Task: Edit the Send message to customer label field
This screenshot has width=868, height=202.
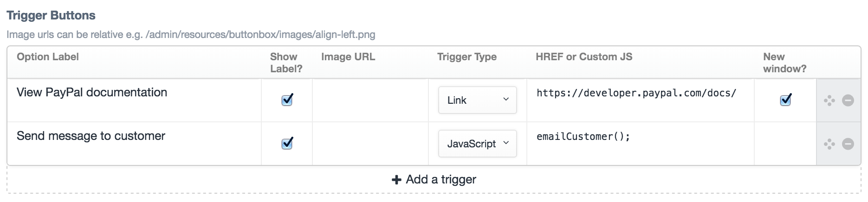Action: point(135,136)
